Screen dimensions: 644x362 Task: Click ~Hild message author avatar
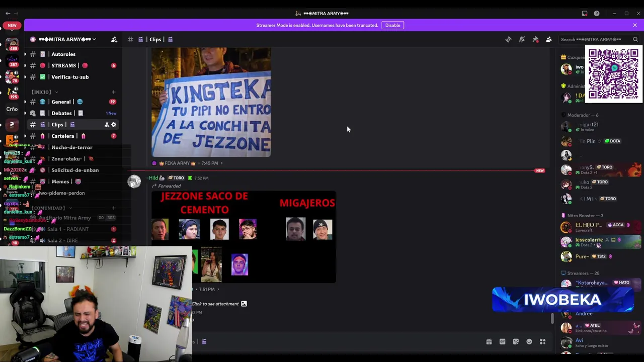(x=134, y=182)
